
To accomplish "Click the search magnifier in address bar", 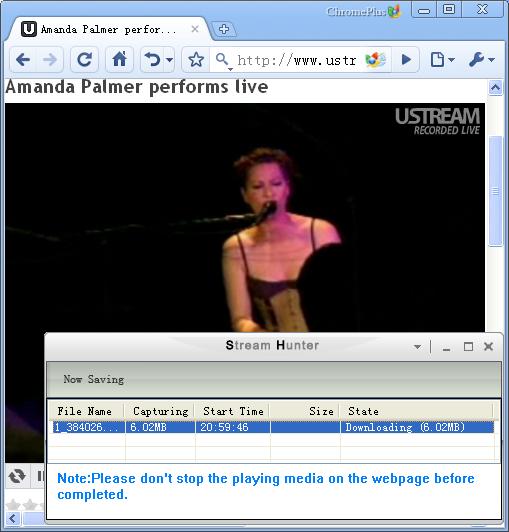I will coord(222,60).
